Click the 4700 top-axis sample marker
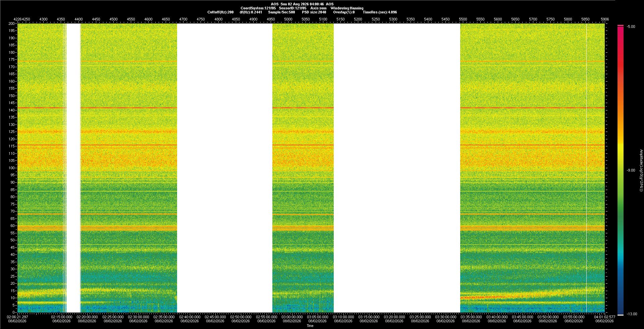 click(183, 19)
